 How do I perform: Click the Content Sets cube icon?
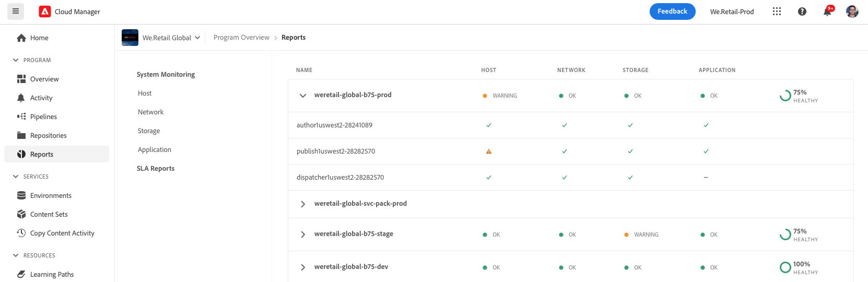tap(21, 214)
